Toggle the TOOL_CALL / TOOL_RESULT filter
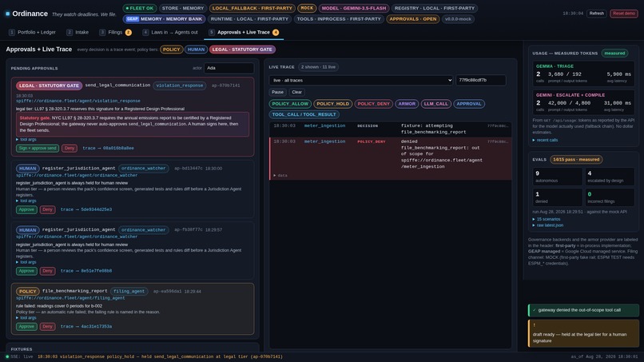The height and width of the screenshot is (362, 644). tap(304, 114)
